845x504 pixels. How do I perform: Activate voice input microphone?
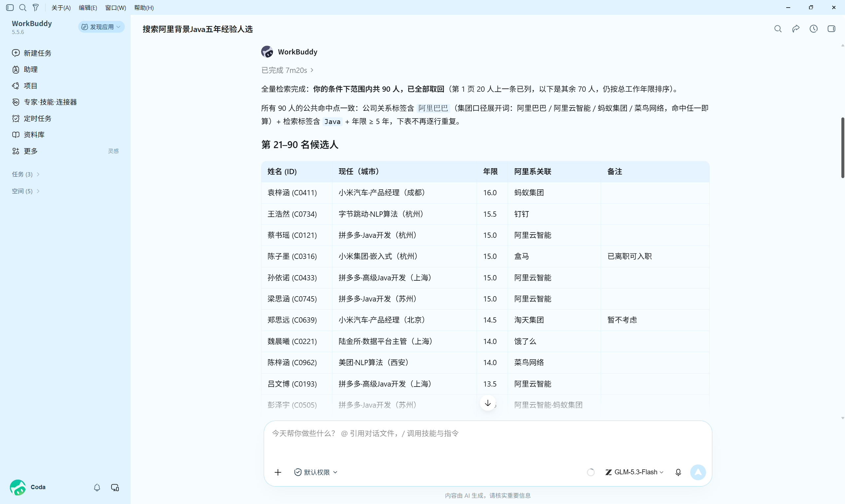coord(678,472)
